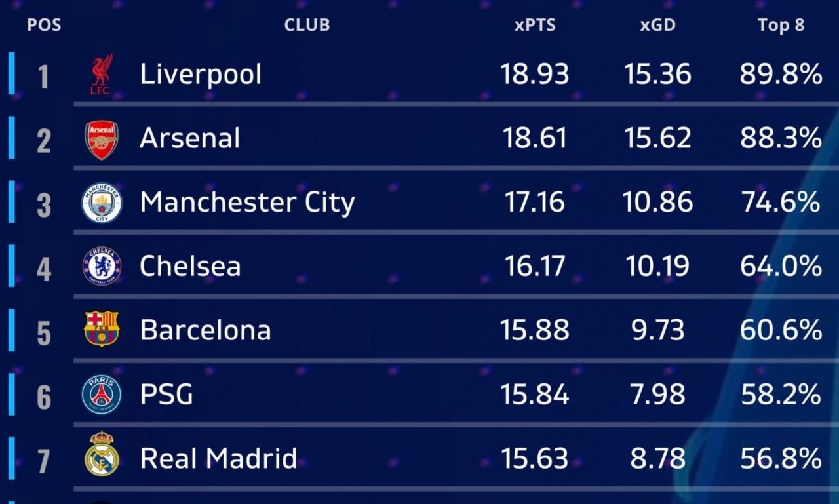Click PSG's 7.98 xGD value
The width and height of the screenshot is (839, 504).
point(657,395)
